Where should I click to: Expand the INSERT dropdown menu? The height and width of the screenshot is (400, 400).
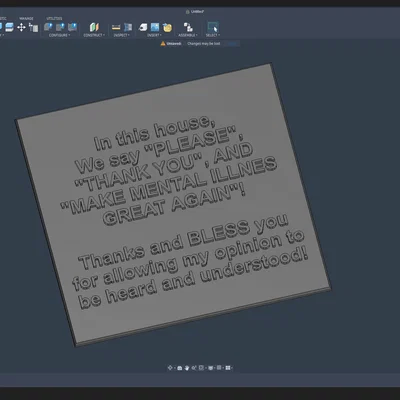tap(154, 35)
